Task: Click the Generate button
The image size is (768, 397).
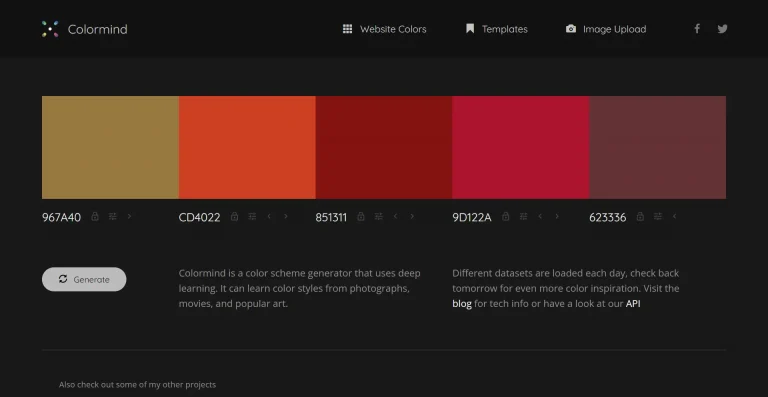Action: (x=84, y=280)
